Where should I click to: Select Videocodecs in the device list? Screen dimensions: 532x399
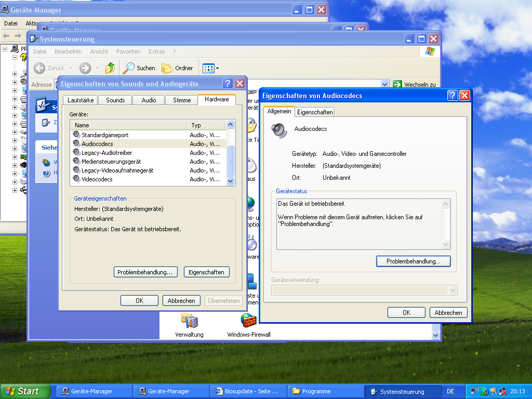(x=97, y=179)
